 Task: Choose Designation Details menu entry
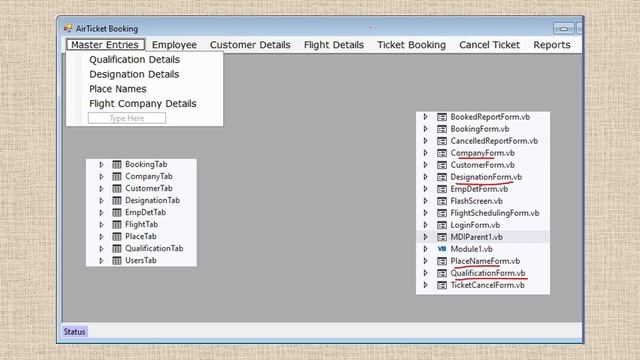click(x=134, y=74)
